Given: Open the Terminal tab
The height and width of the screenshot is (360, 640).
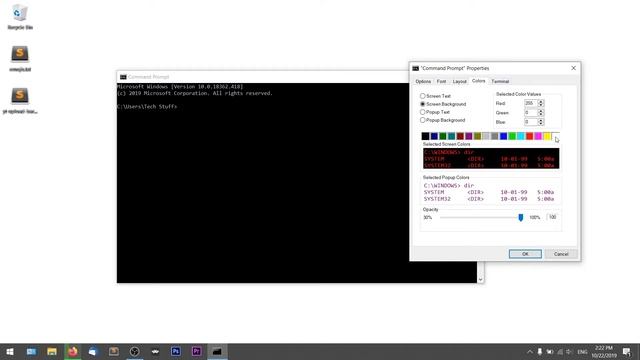Looking at the screenshot, I should click(500, 81).
